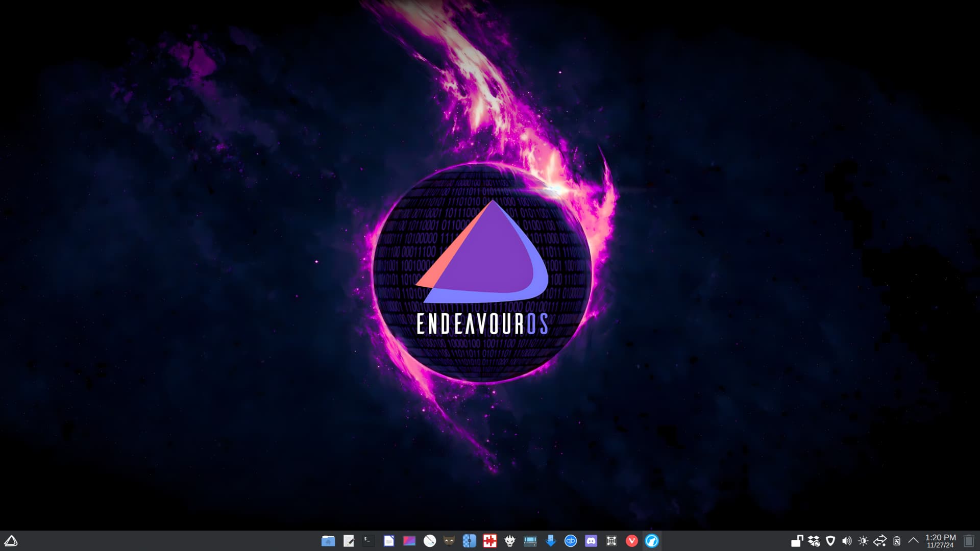Open the trash bin on the panel
This screenshot has width=980, height=551.
[969, 541]
